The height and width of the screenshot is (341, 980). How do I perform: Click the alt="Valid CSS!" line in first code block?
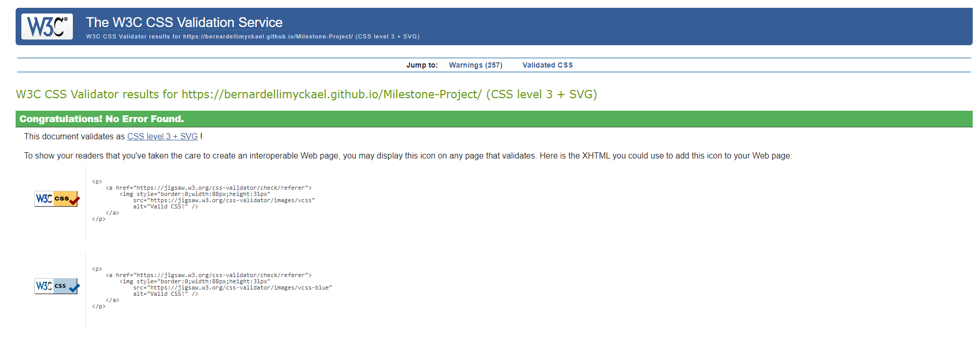pos(166,206)
